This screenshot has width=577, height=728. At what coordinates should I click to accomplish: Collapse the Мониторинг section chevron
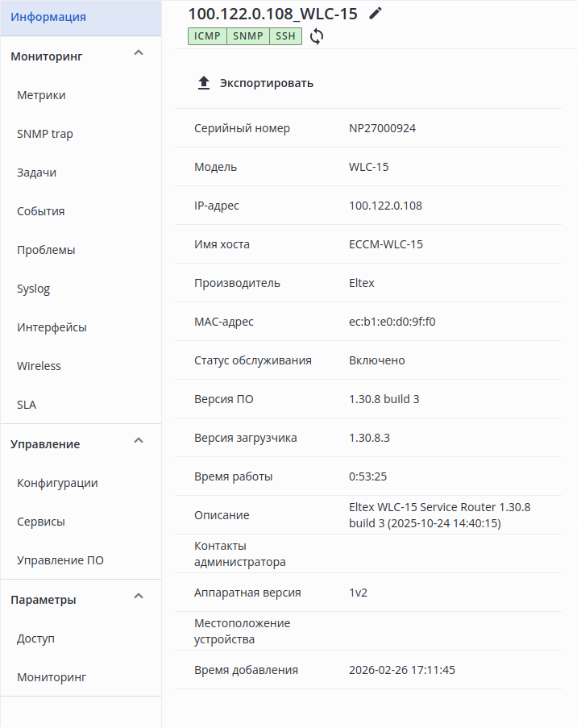(x=138, y=53)
